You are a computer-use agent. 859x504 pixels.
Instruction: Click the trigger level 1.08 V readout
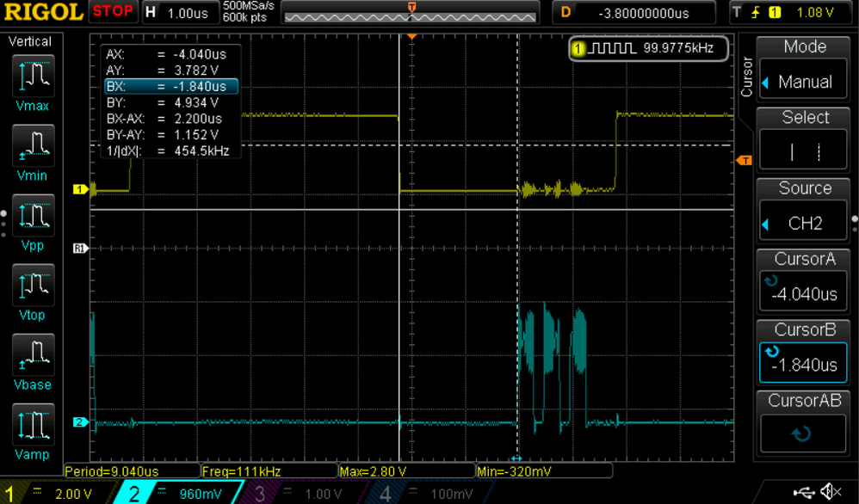pos(814,12)
